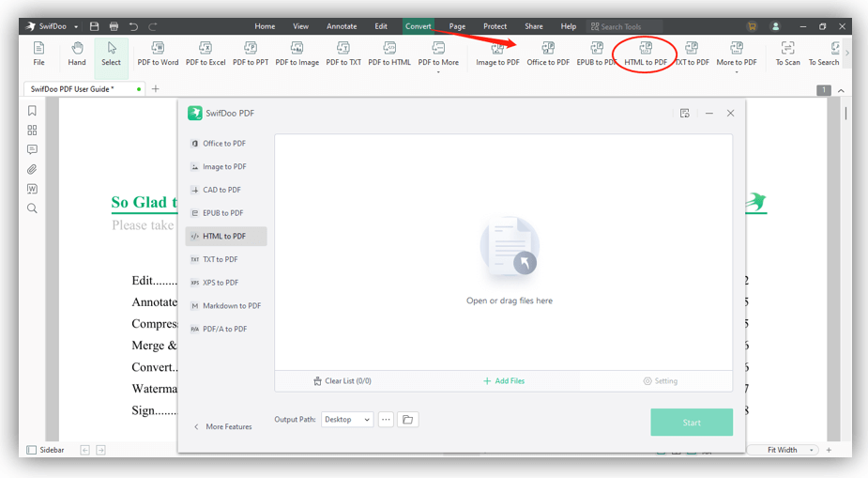Click the Save icon in title bar
The width and height of the screenshot is (868, 478).
[x=94, y=26]
